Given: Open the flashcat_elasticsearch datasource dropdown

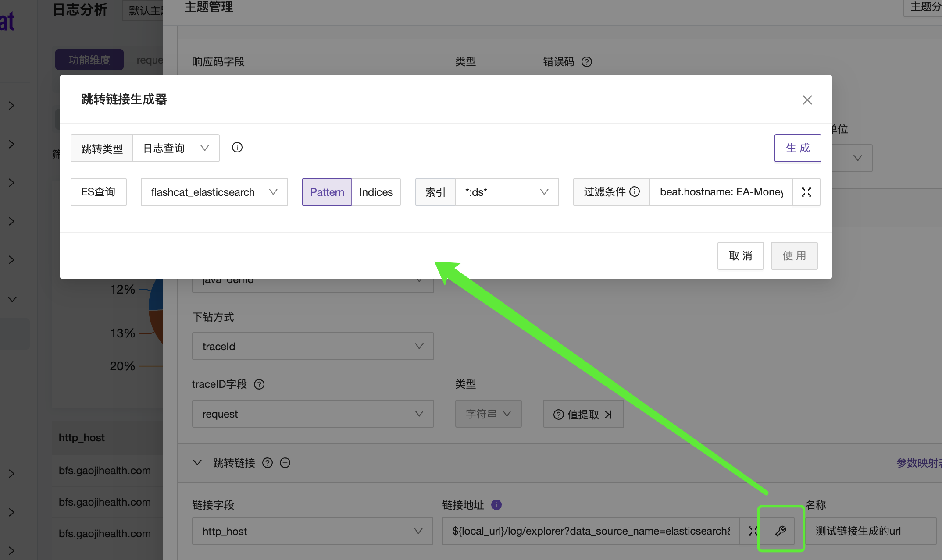Looking at the screenshot, I should click(214, 192).
